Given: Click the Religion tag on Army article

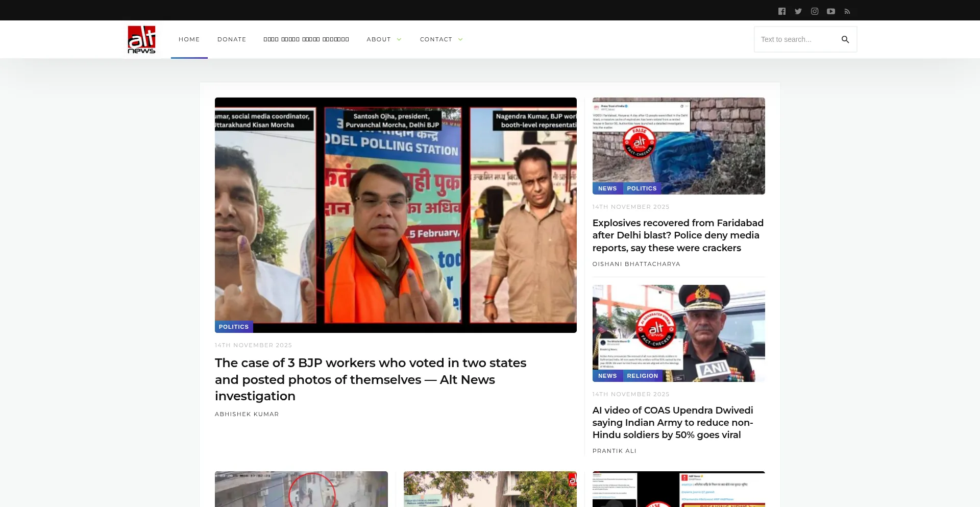Looking at the screenshot, I should (x=642, y=376).
